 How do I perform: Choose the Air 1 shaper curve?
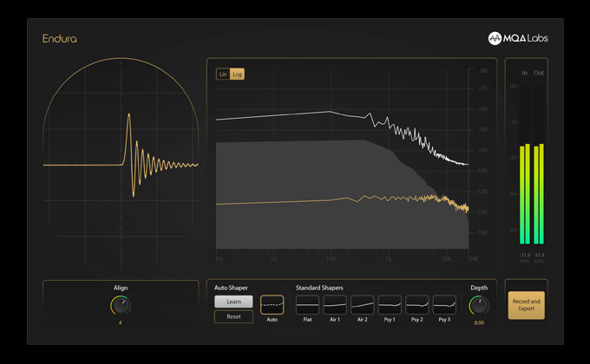click(335, 304)
